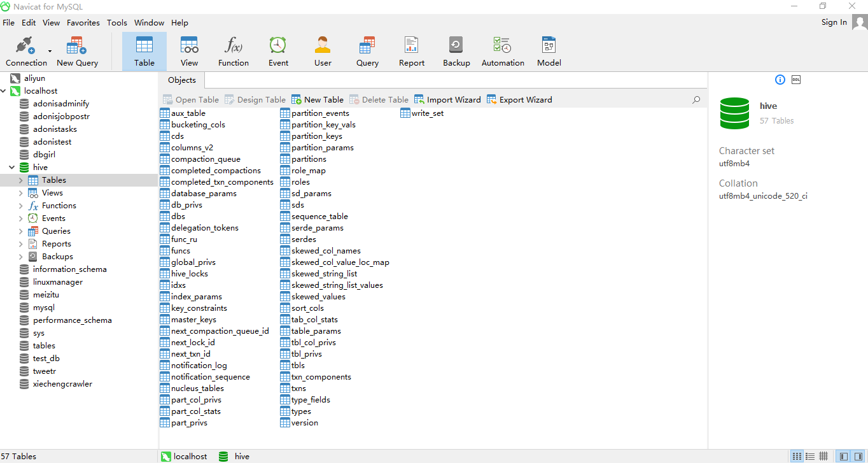Select the Table toolbar button

pos(144,51)
